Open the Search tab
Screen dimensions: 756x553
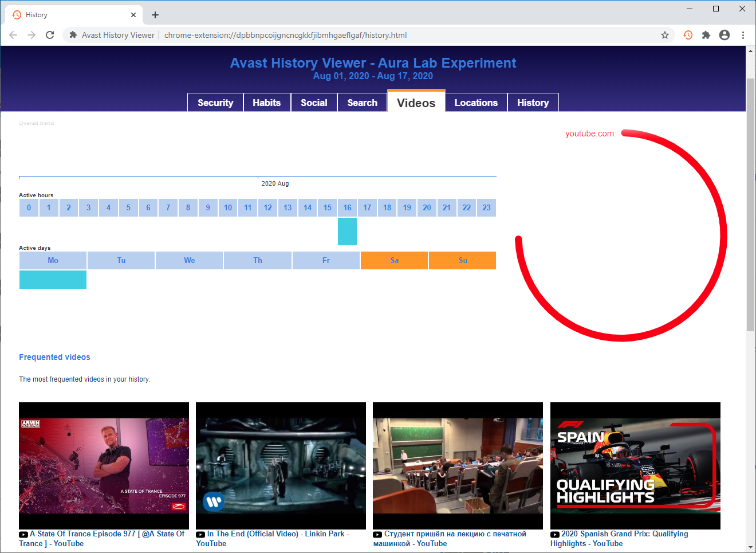(x=363, y=103)
